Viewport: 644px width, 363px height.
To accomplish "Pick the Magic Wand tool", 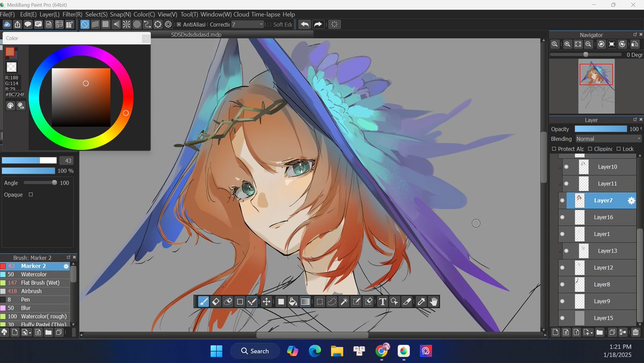I will (x=345, y=301).
